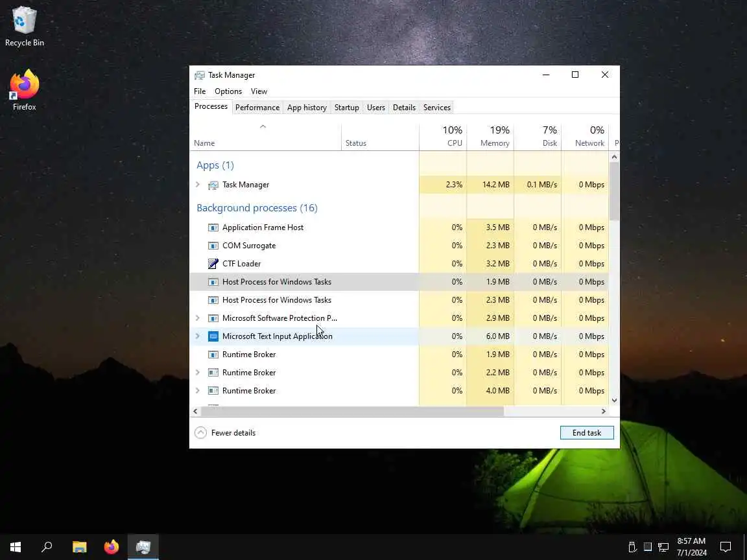The image size is (747, 560).
Task: Click the Microsoft Software Protection process icon
Action: [x=213, y=318]
